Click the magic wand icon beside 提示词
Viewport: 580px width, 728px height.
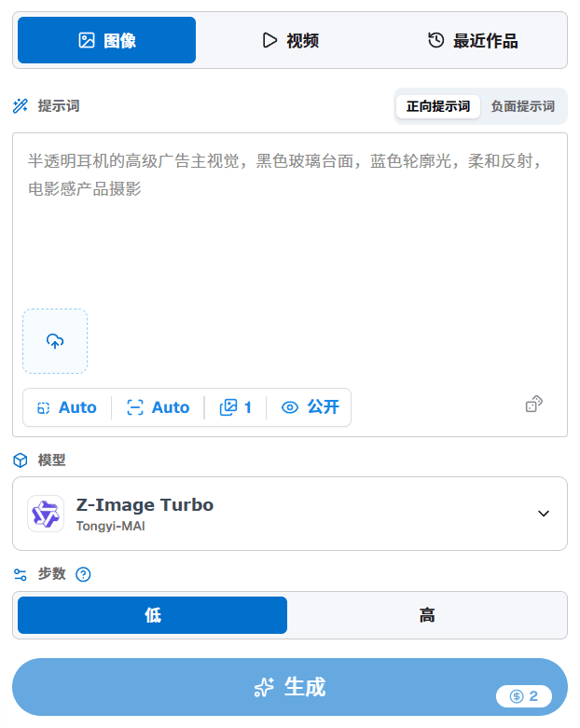[20, 106]
